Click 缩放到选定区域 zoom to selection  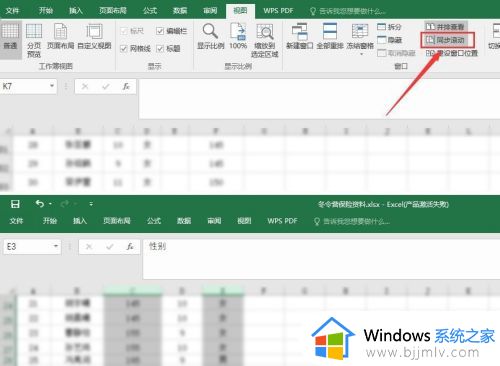coord(265,40)
